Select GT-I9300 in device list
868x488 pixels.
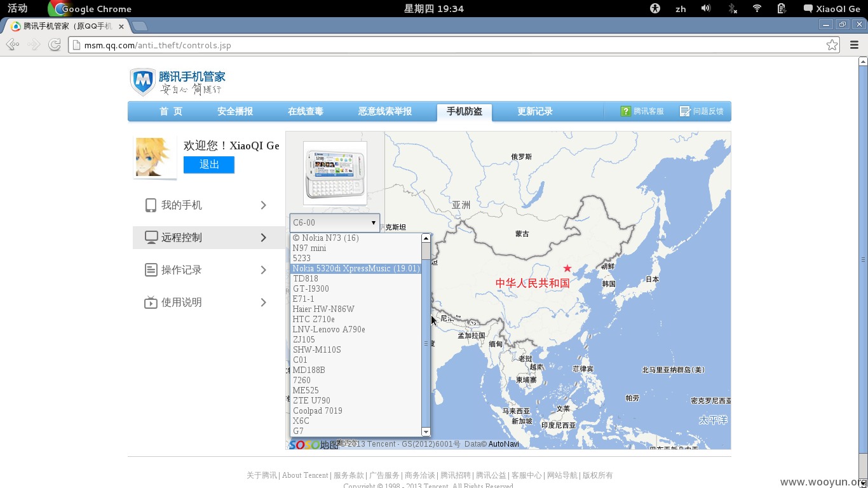(356, 288)
